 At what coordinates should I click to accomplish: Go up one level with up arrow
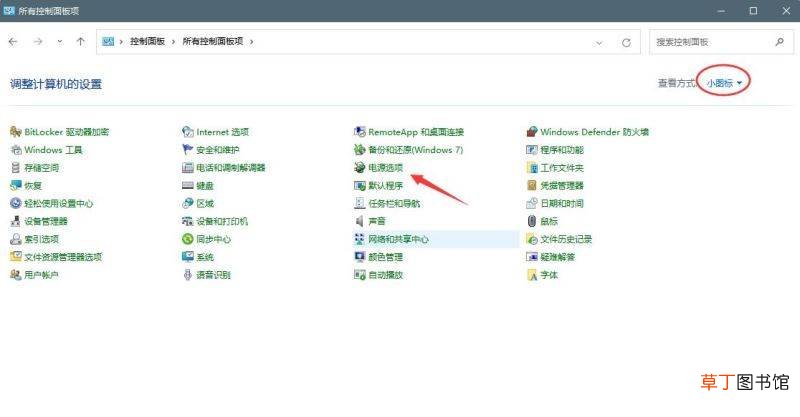tap(80, 42)
